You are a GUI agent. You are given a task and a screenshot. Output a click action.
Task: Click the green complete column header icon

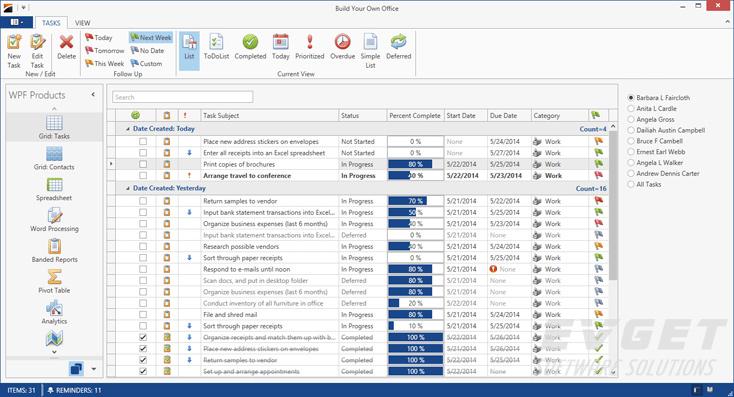tap(135, 115)
